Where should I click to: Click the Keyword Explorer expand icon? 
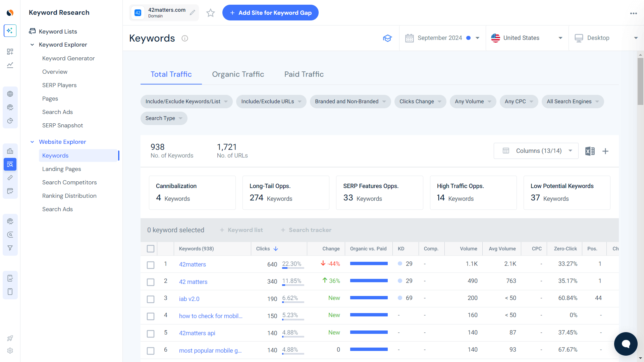click(x=33, y=45)
